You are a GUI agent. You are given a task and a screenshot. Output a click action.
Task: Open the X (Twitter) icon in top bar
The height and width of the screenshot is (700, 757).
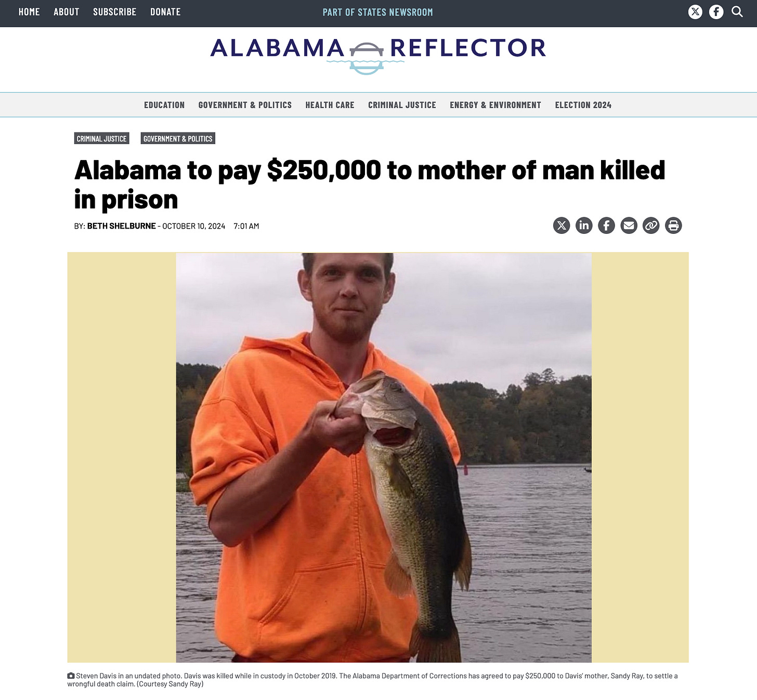pos(695,12)
